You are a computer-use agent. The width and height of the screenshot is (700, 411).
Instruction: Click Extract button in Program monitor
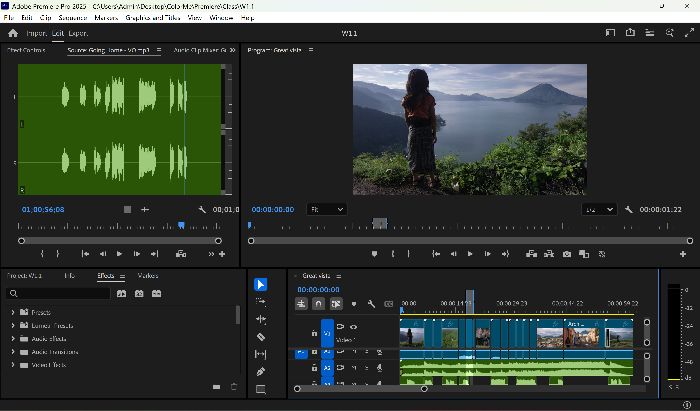[x=549, y=254]
